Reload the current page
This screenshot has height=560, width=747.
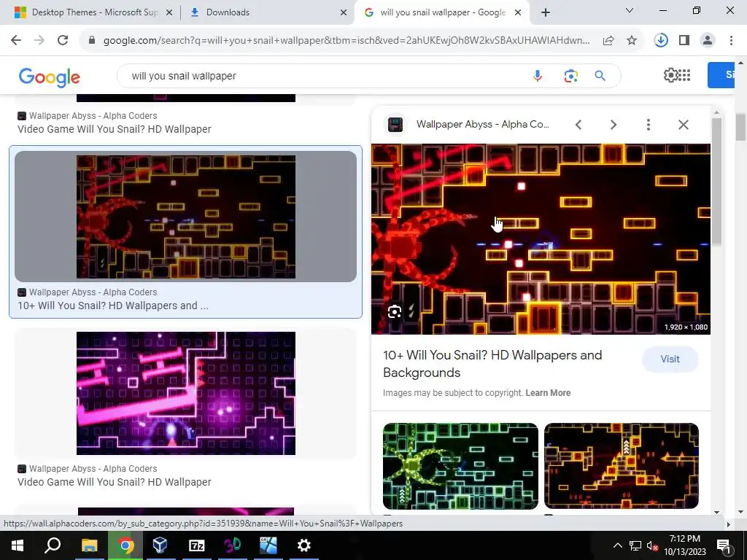pos(63,41)
